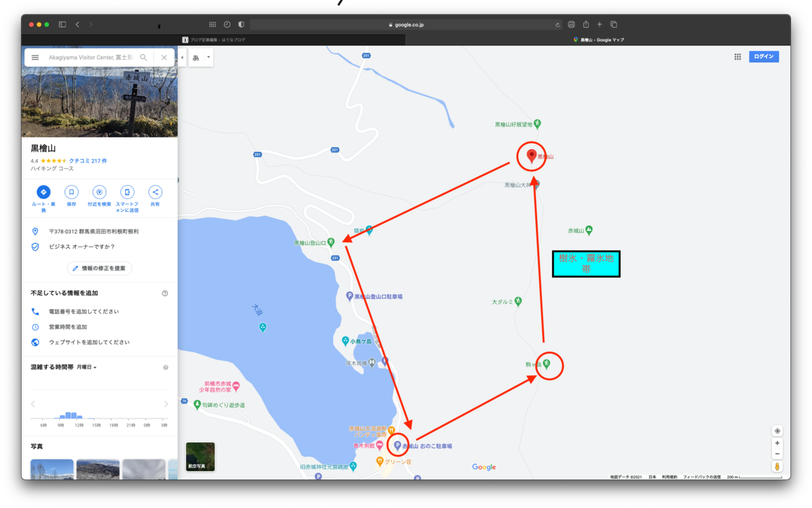Click the ログイン sign-in button

[x=764, y=57]
